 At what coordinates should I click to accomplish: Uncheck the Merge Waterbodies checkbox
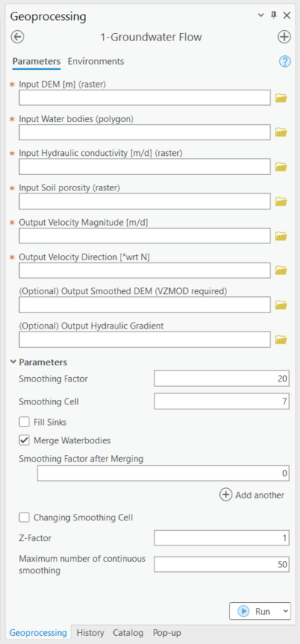pyautogui.click(x=24, y=440)
